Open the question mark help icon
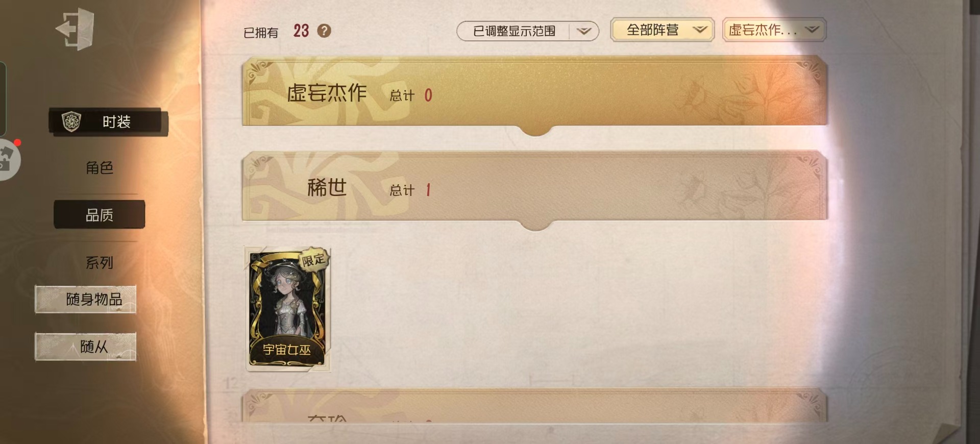Image resolution: width=980 pixels, height=444 pixels. 324,31
